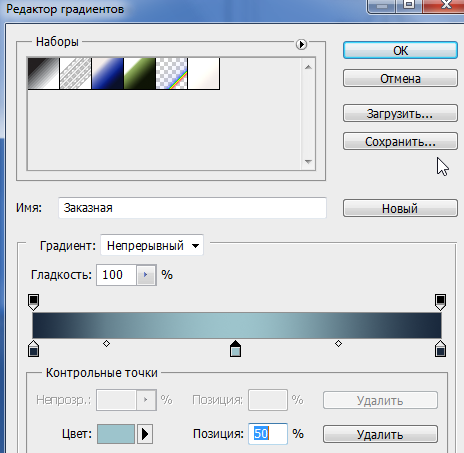Open the Цвет light-blue color swatch
Viewport: 464px width, 453px height.
point(116,434)
